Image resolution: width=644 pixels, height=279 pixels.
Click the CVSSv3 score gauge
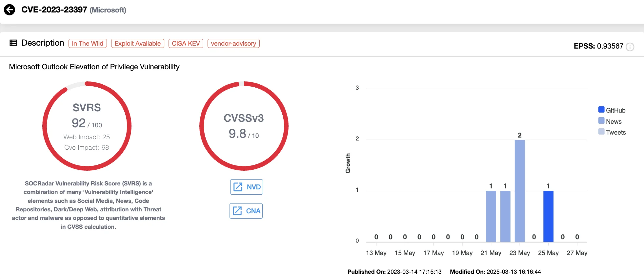244,126
